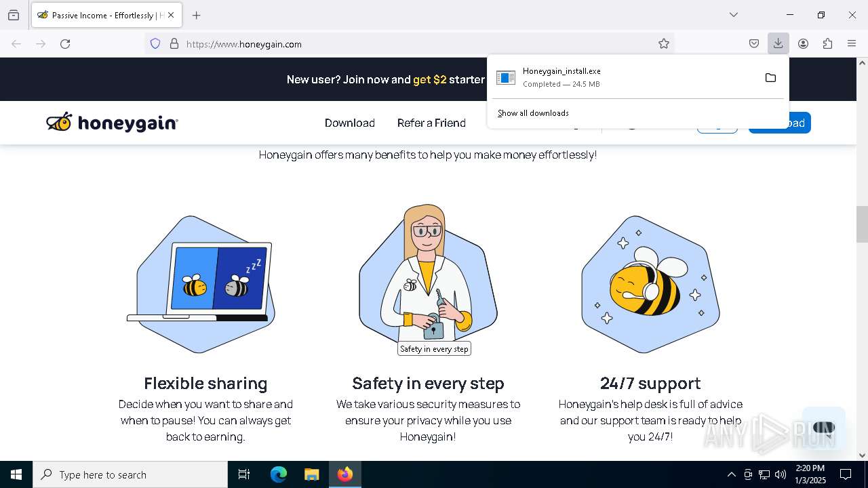The width and height of the screenshot is (868, 488).
Task: Open Firefox View recent browsing icon
Action: [x=14, y=15]
